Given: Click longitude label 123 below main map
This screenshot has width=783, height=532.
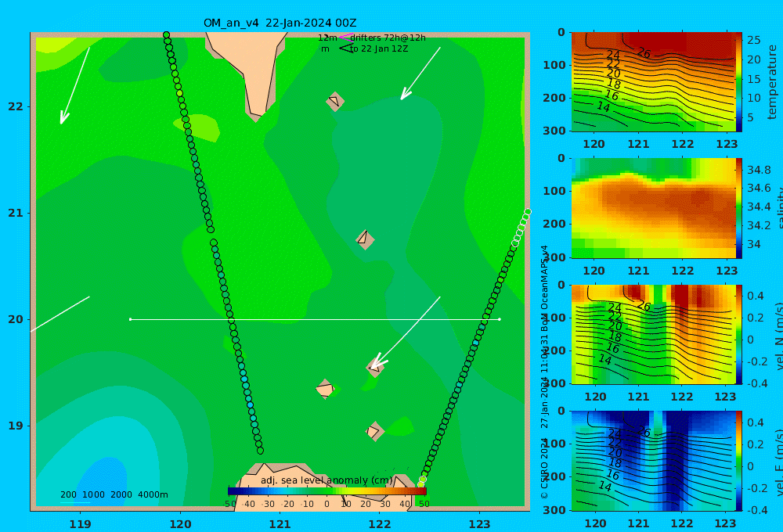Looking at the screenshot, I should point(480,524).
